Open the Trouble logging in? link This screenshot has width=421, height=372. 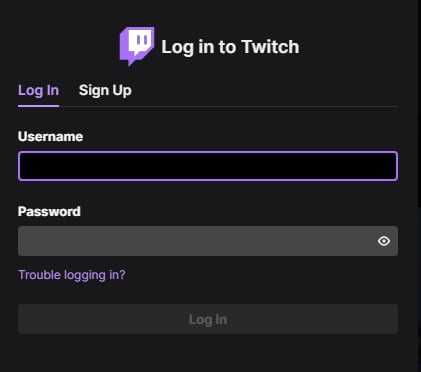tap(72, 275)
